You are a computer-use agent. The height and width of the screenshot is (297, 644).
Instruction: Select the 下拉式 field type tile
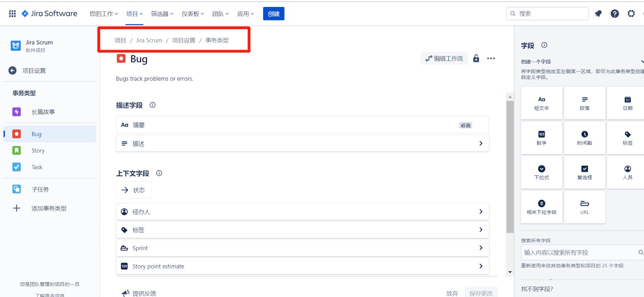pyautogui.click(x=541, y=172)
